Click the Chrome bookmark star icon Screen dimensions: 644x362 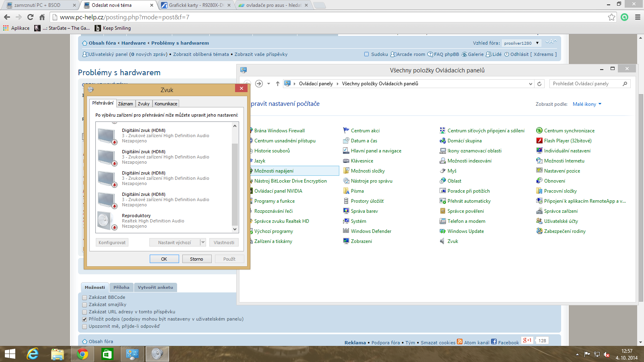tap(611, 17)
